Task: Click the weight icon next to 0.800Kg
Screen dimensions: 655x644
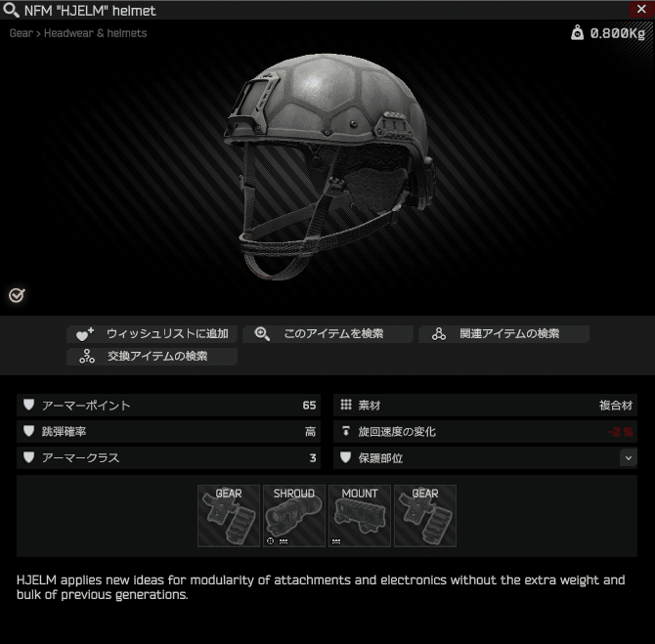Action: pyautogui.click(x=577, y=32)
